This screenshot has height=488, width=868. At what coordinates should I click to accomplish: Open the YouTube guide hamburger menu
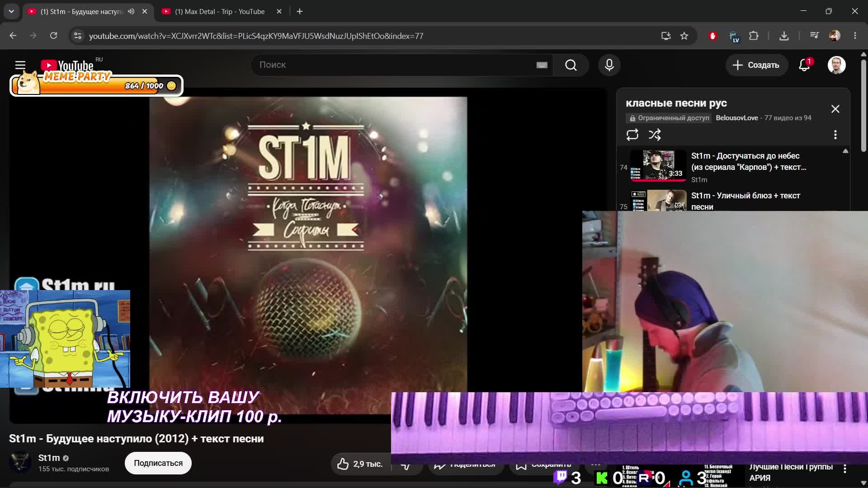click(20, 65)
